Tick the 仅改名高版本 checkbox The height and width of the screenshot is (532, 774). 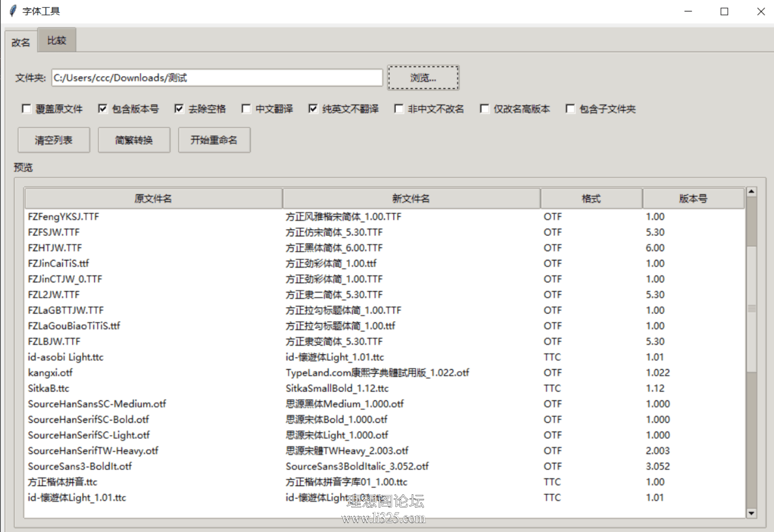(485, 109)
